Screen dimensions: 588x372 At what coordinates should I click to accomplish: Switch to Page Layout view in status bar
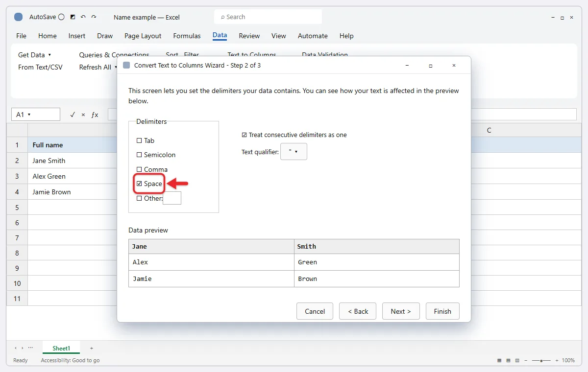pyautogui.click(x=508, y=360)
